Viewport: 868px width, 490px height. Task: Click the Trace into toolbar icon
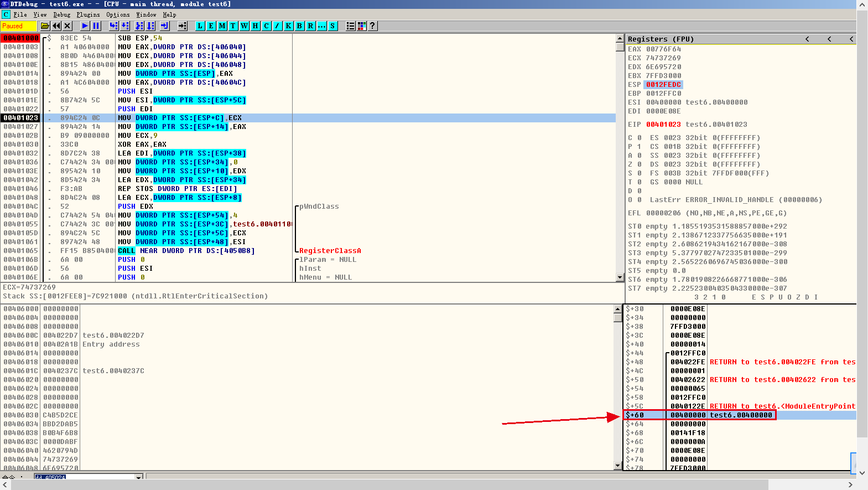(139, 26)
